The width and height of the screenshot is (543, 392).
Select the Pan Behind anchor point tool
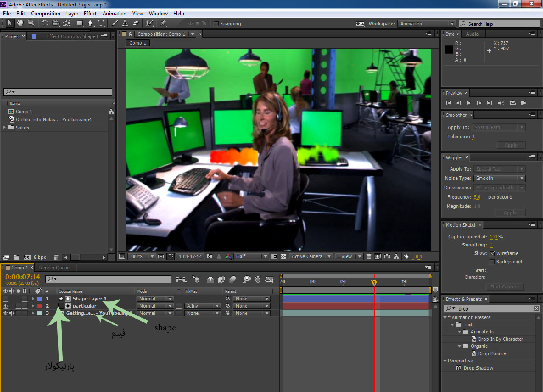(x=66, y=23)
